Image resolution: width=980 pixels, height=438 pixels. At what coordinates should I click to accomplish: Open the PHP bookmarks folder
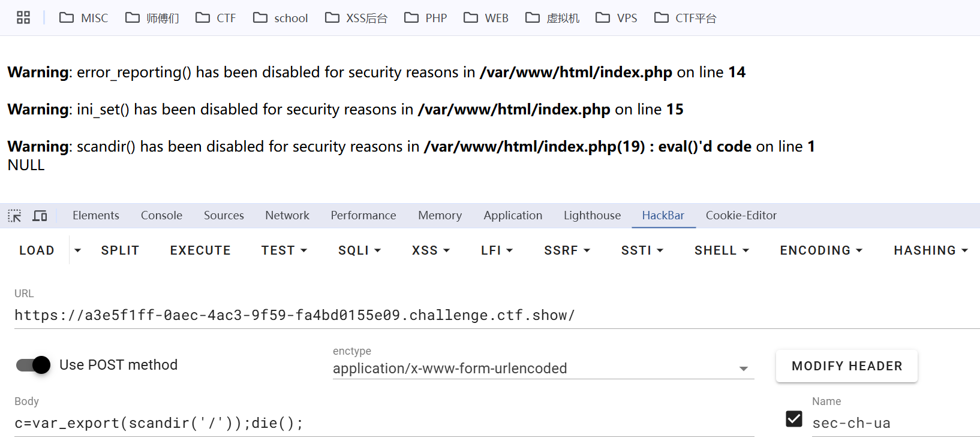pyautogui.click(x=426, y=18)
